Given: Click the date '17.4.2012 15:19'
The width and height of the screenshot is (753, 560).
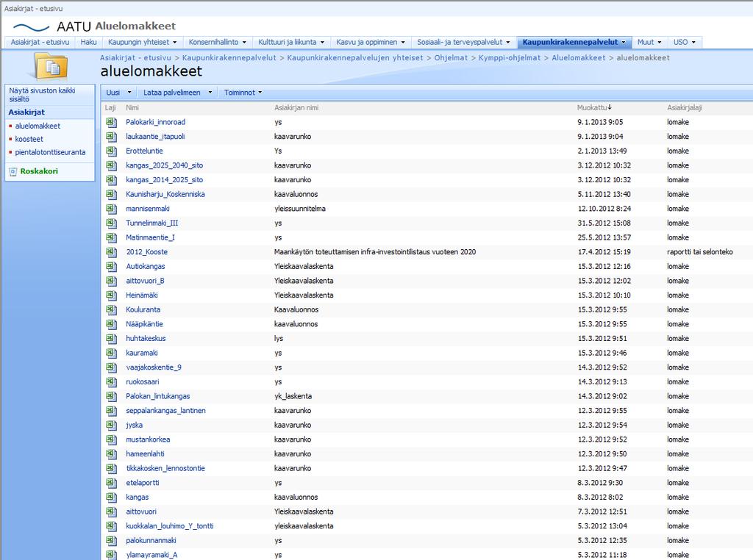Looking at the screenshot, I should (x=604, y=252).
